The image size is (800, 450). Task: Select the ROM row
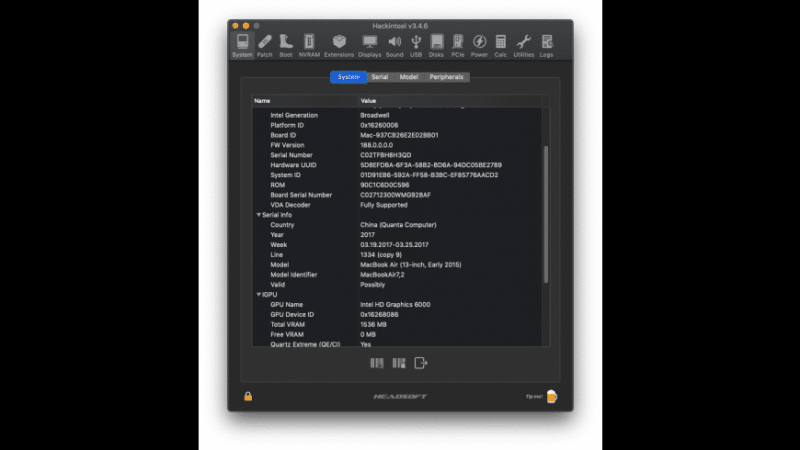[x=396, y=185]
